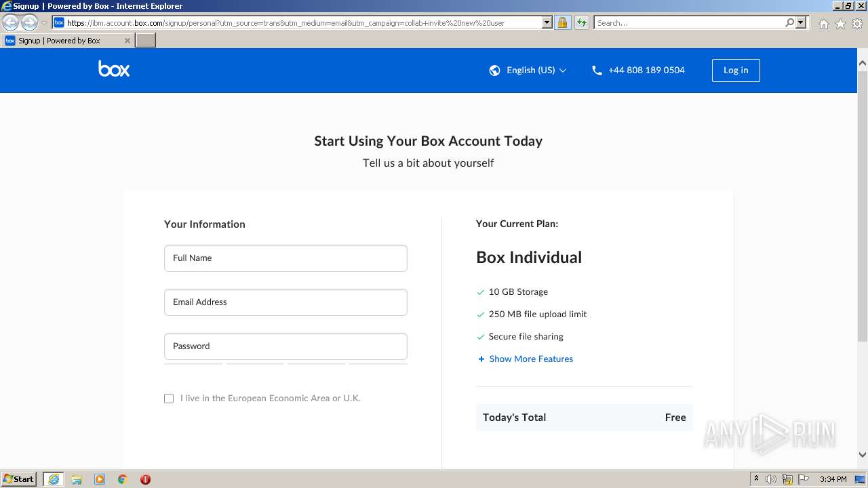Check the European Economic Area checkbox
868x488 pixels.
point(169,399)
